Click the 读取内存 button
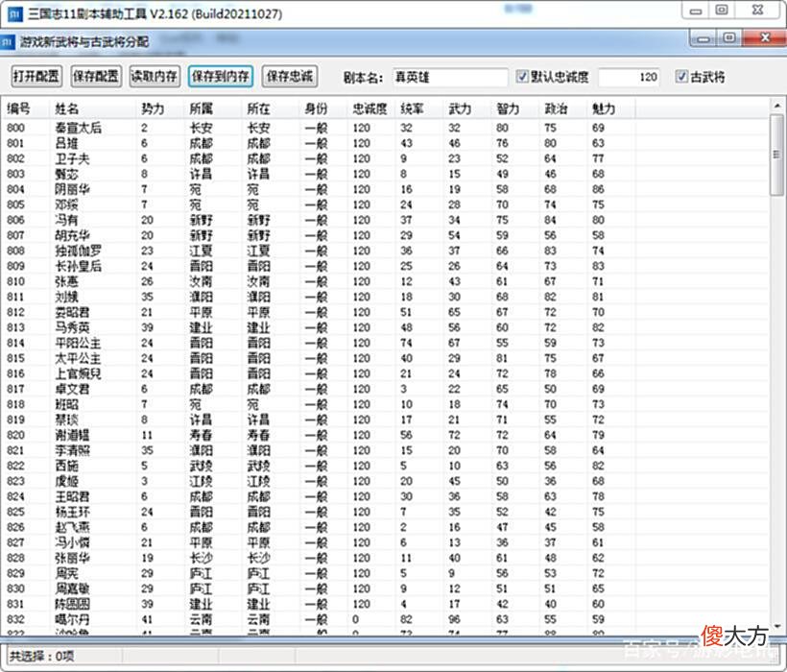The height and width of the screenshot is (672, 787). (x=155, y=76)
